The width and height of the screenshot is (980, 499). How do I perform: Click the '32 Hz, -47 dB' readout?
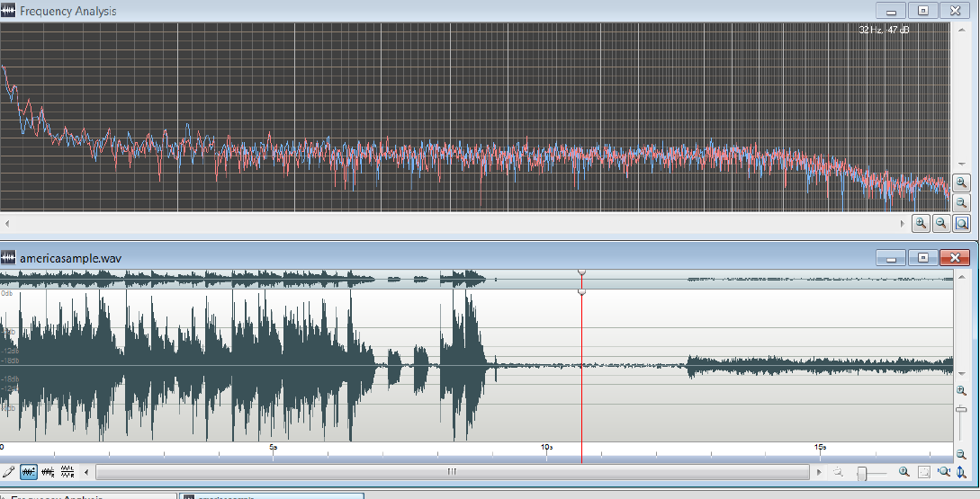(x=884, y=30)
